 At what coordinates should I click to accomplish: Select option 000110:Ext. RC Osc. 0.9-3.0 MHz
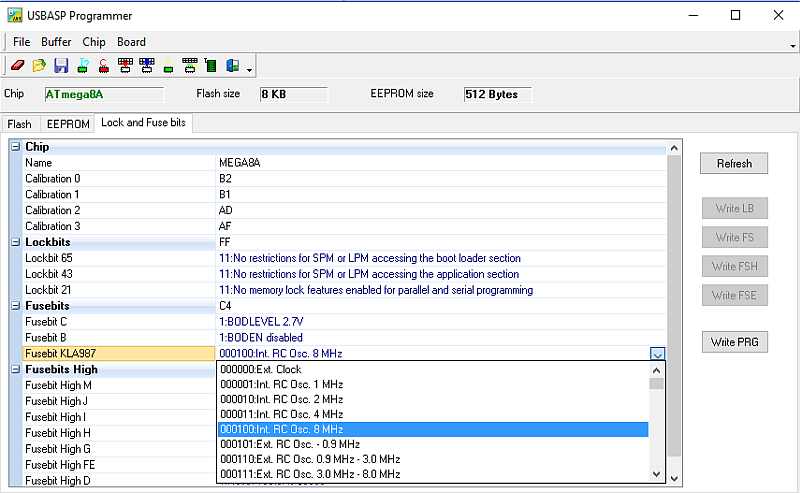pos(433,459)
